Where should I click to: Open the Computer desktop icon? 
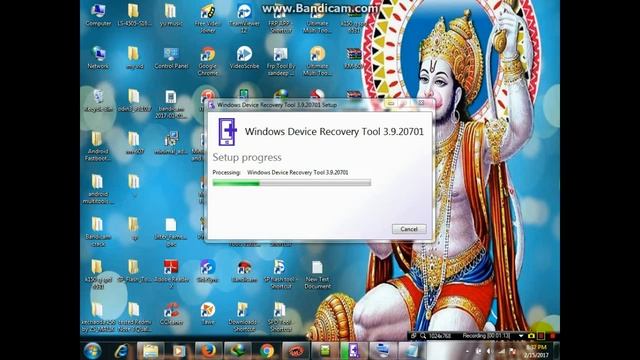(x=98, y=16)
